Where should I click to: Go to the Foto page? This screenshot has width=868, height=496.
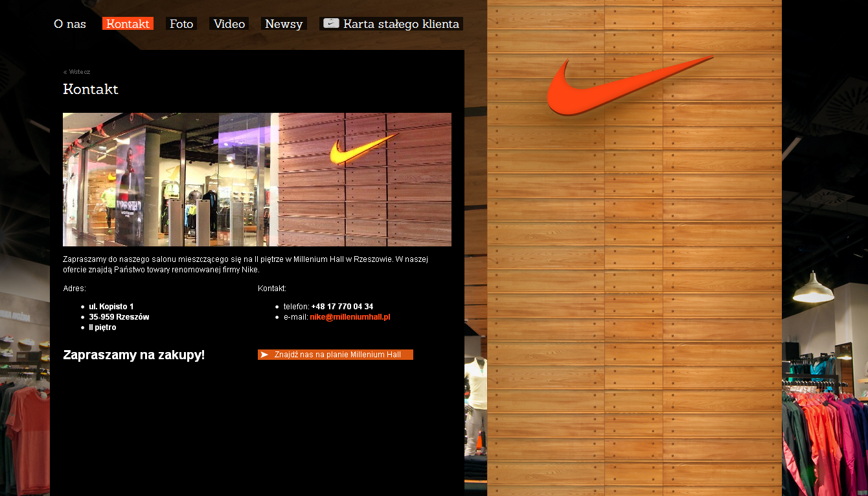pos(181,24)
